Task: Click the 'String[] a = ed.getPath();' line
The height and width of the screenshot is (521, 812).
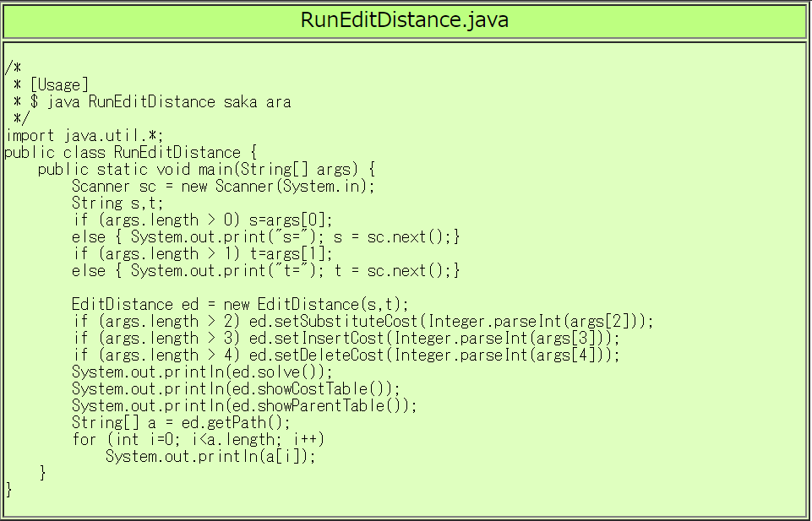Action: click(x=181, y=423)
